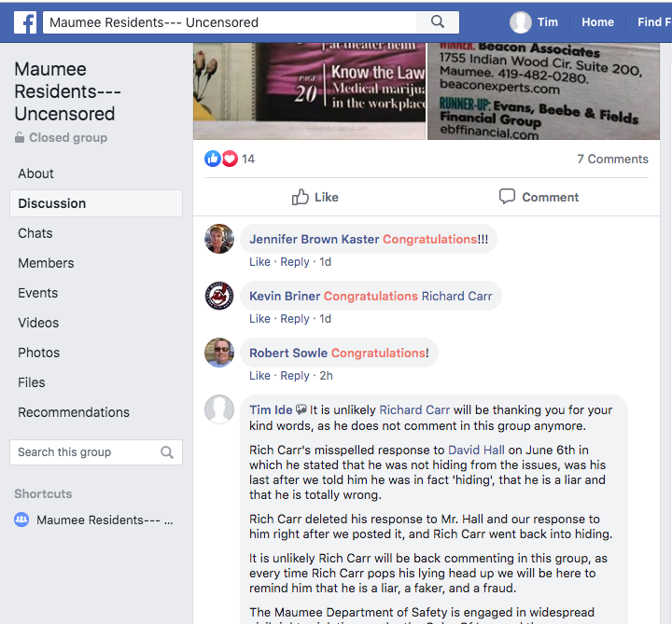Click the magnifier icon in top search bar

pos(438,21)
